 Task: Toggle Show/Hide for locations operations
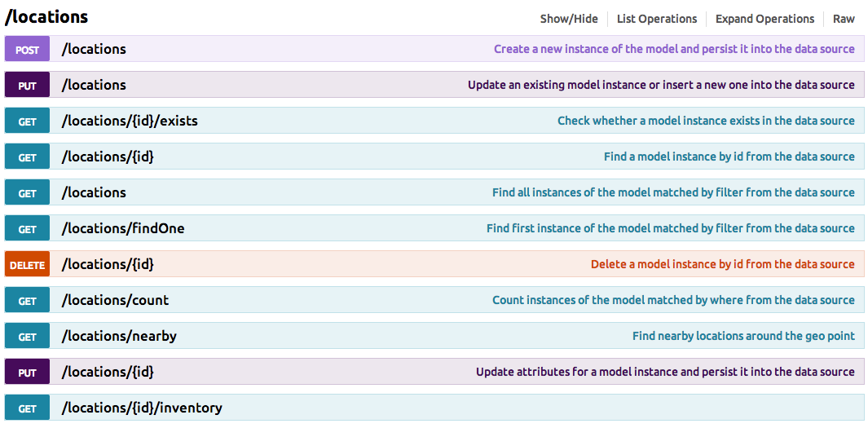[568, 19]
